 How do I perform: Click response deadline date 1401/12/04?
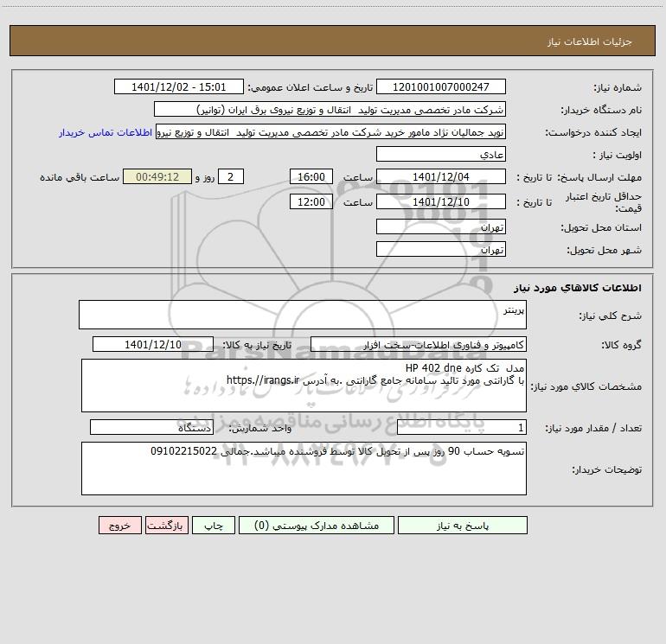pos(441,176)
